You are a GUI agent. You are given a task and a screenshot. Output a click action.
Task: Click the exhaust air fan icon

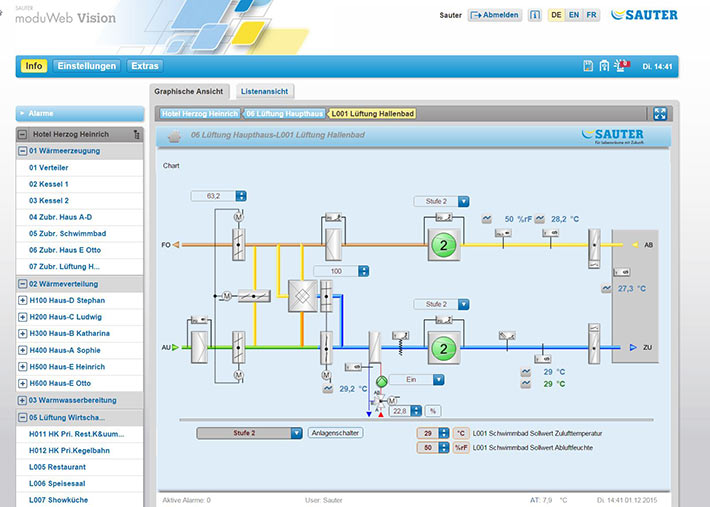click(x=441, y=244)
